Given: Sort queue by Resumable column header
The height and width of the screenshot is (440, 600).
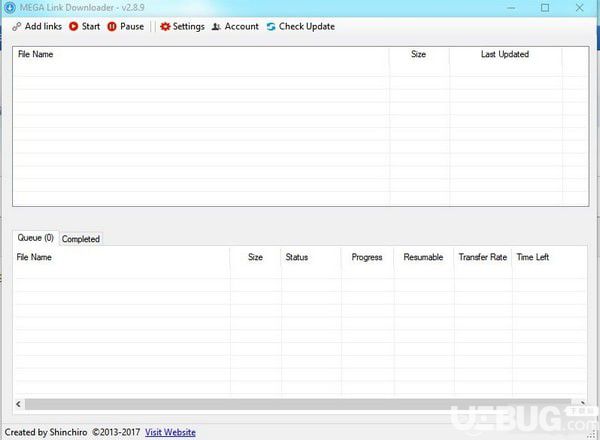Looking at the screenshot, I should coord(423,257).
